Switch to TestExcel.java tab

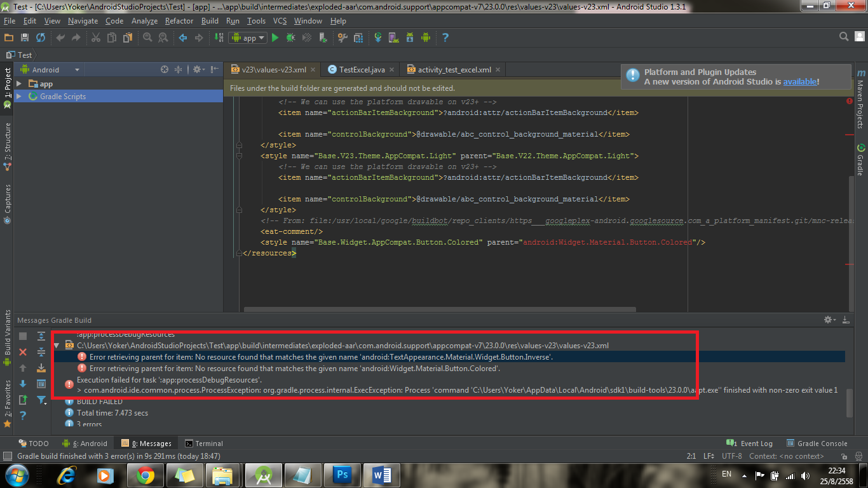[362, 70]
